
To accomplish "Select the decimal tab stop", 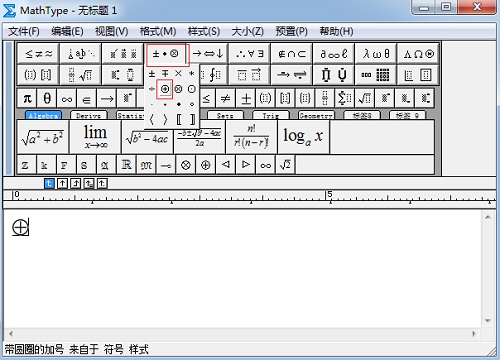I will click(x=102, y=183).
